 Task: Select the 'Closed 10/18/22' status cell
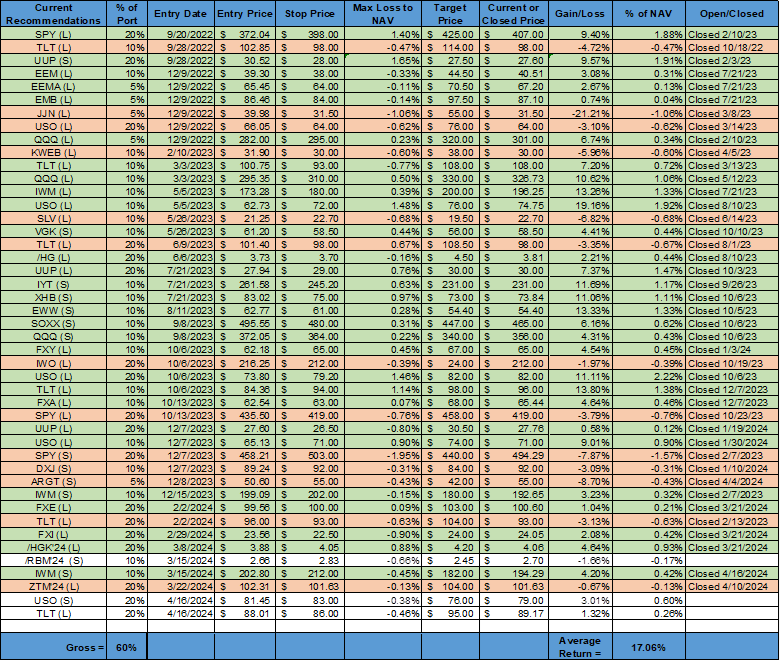(732, 48)
